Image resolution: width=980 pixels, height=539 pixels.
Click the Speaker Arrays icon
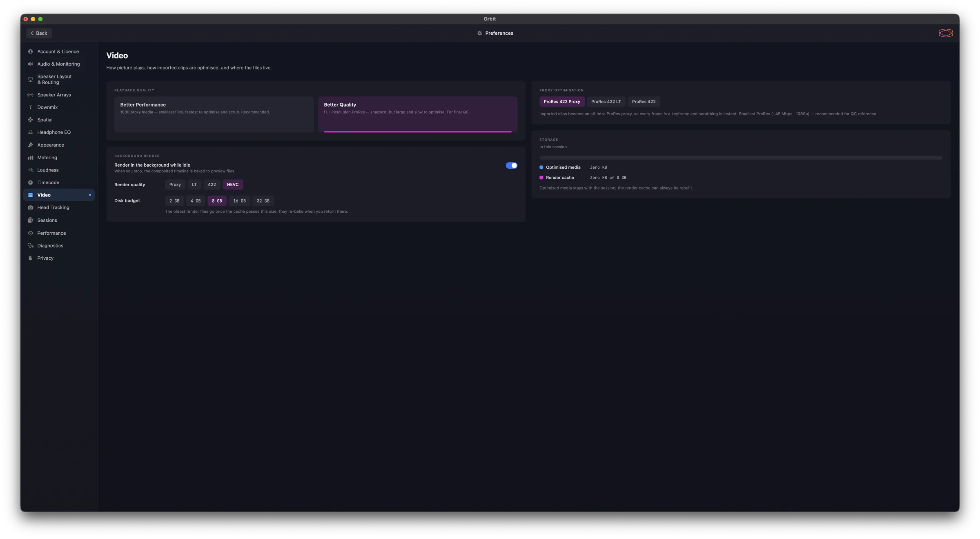(30, 95)
